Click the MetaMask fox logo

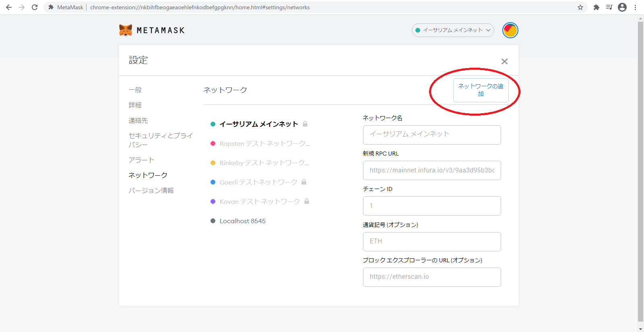(x=126, y=30)
